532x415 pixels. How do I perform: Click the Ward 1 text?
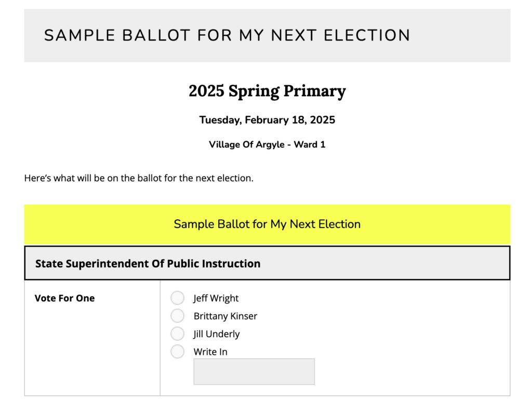[310, 144]
